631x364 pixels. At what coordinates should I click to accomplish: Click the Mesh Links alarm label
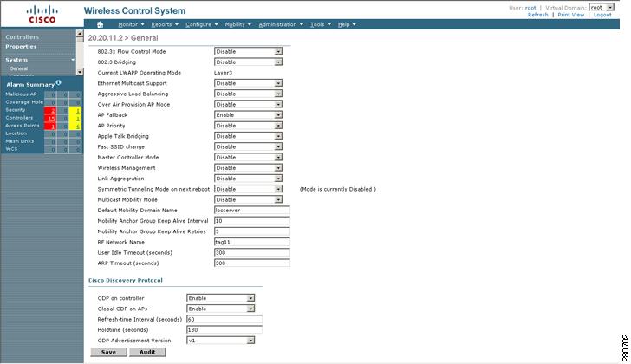click(19, 141)
